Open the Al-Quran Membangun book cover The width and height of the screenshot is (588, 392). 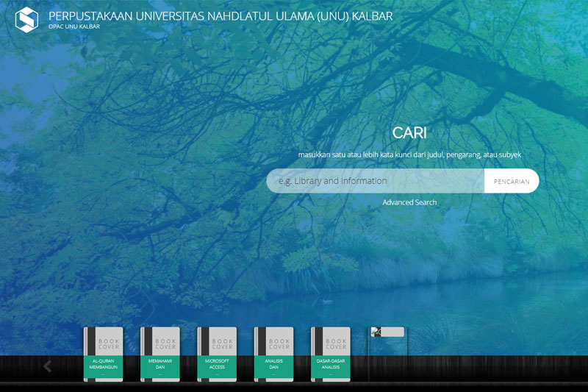pos(104,342)
